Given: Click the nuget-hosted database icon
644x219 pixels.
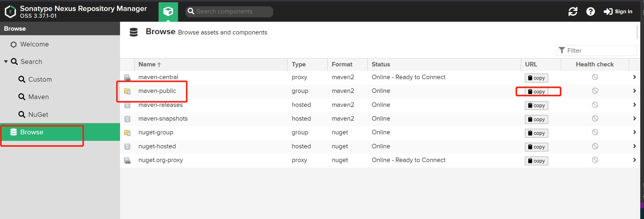Looking at the screenshot, I should 127,147.
